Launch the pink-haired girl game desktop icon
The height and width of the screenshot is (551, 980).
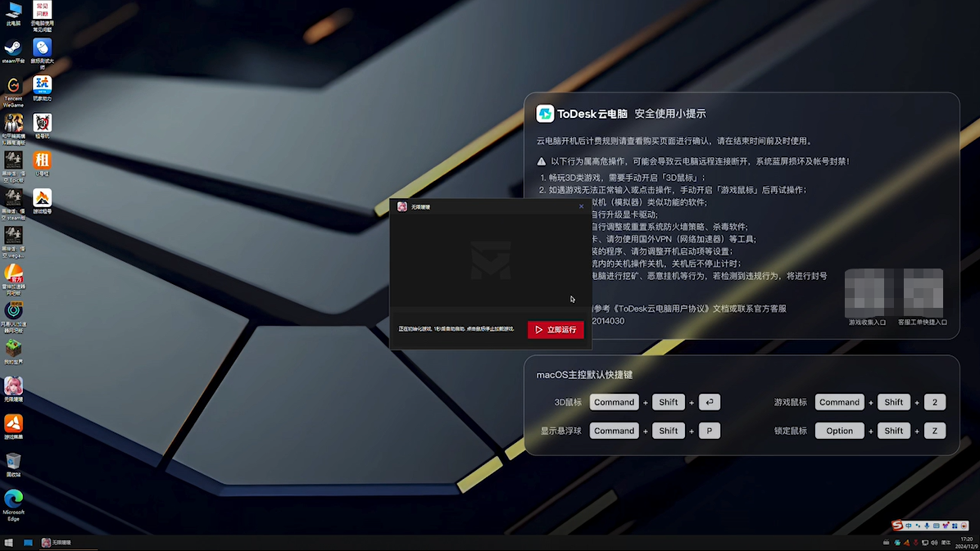[x=13, y=389]
